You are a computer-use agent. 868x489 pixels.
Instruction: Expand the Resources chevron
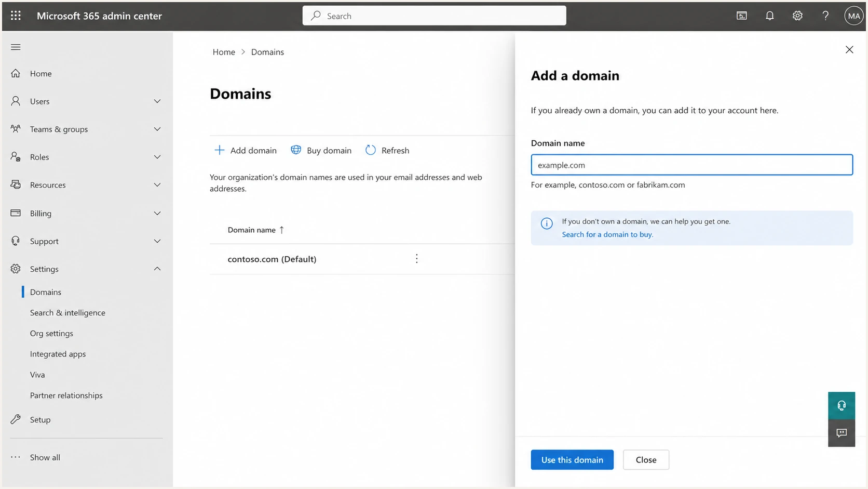[x=157, y=185]
